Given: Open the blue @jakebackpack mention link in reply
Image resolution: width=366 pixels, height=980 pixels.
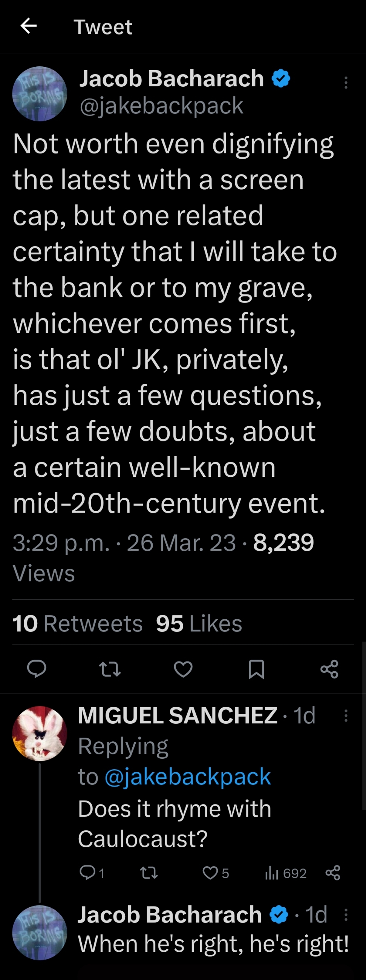Looking at the screenshot, I should click(x=187, y=776).
